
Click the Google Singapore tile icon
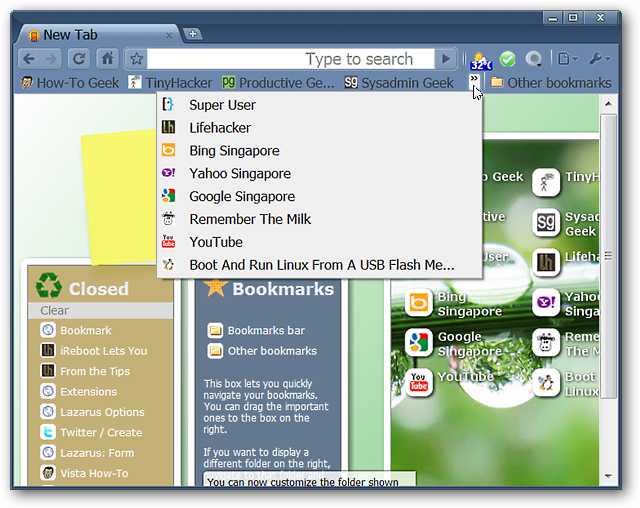click(x=419, y=343)
